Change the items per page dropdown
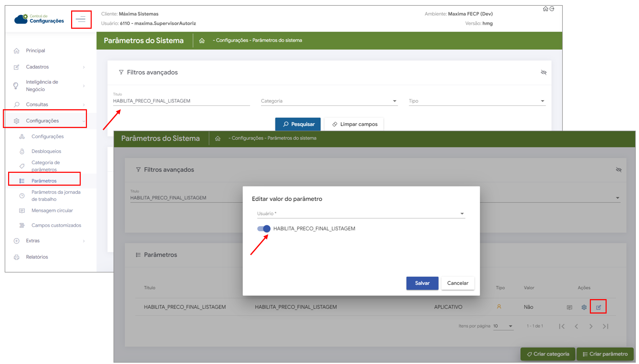The image size is (639, 364). point(503,326)
